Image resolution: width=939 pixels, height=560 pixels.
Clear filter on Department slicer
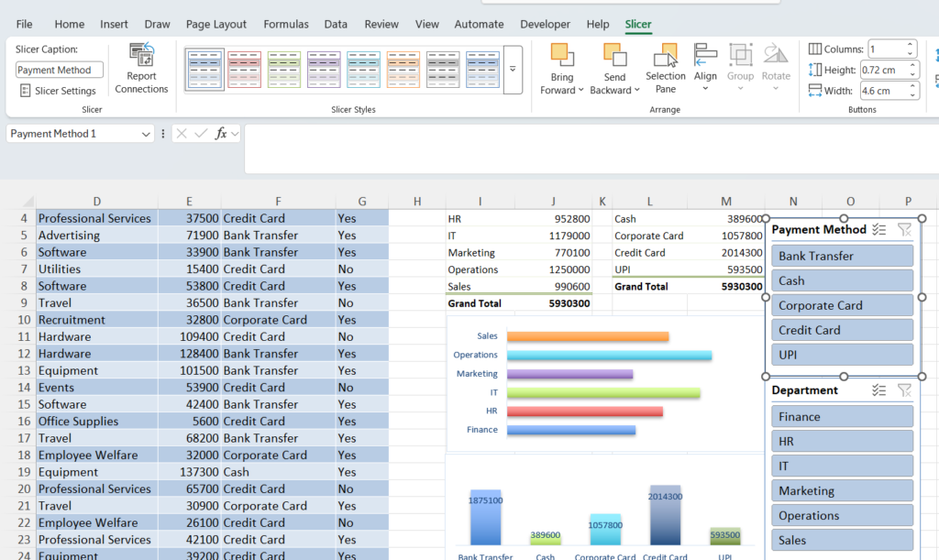coord(904,390)
